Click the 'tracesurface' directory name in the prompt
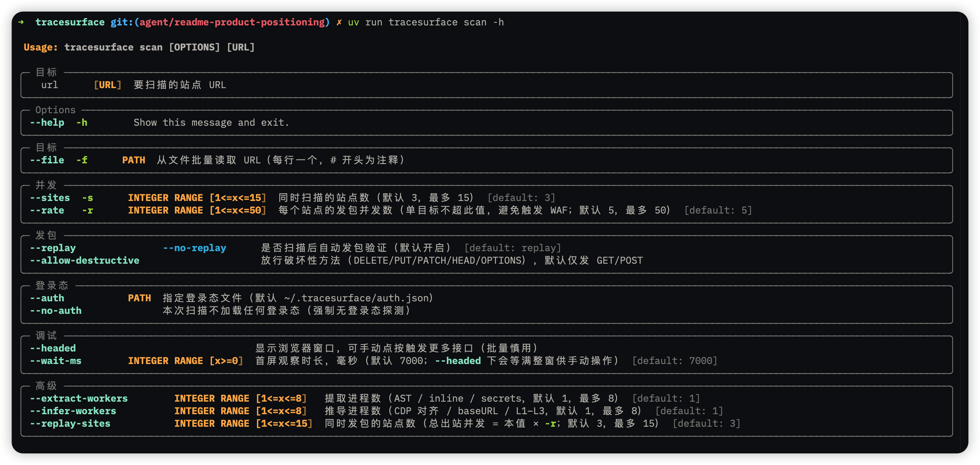 click(x=70, y=23)
